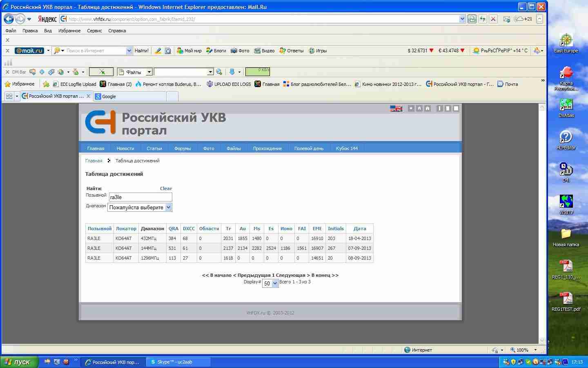Open the Сервис menu
The height and width of the screenshot is (368, 588).
tap(94, 31)
